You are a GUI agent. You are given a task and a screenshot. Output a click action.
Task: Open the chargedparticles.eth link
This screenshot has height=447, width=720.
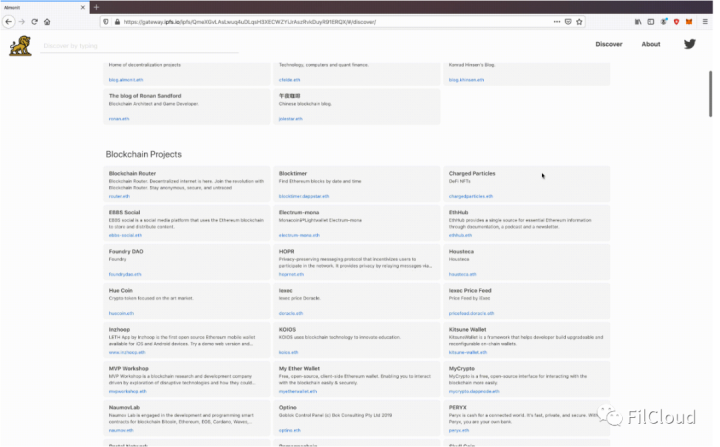(x=470, y=196)
